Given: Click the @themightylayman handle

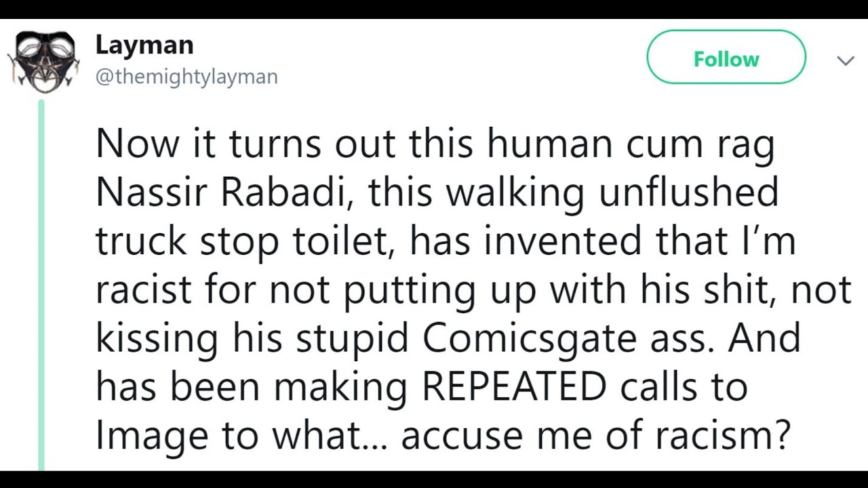Looking at the screenshot, I should 186,77.
